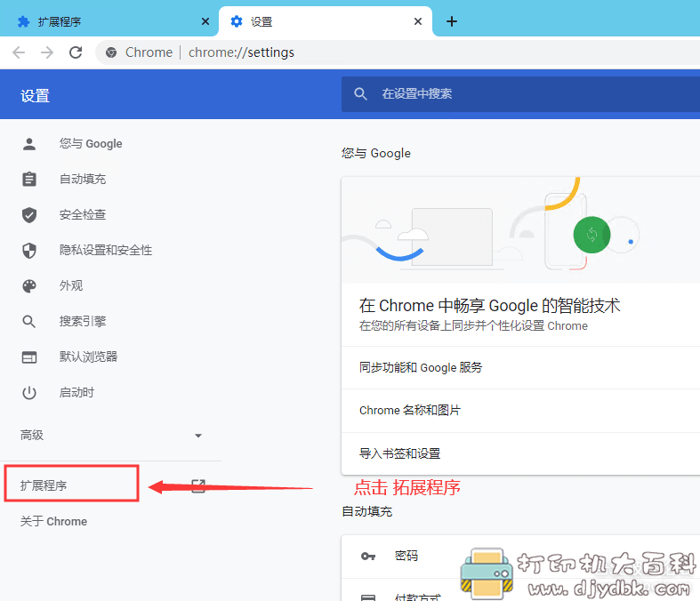700x601 pixels.
Task: Select the 设置 browser tab
Action: 326,21
